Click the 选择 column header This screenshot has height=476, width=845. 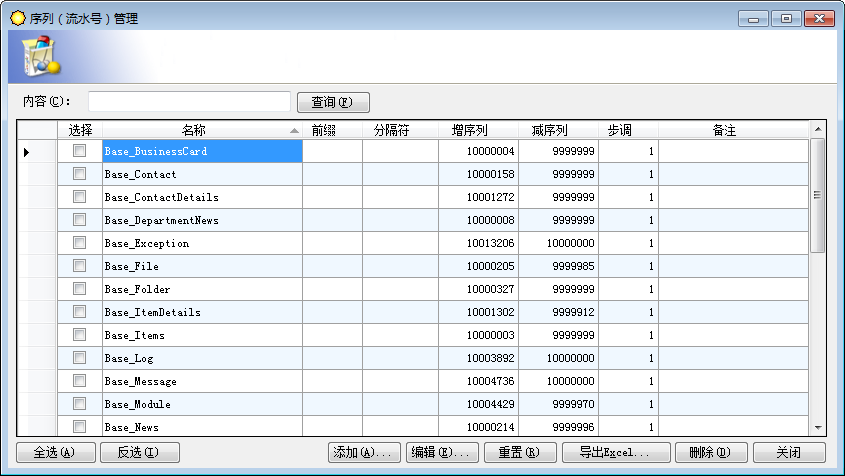(x=80, y=130)
